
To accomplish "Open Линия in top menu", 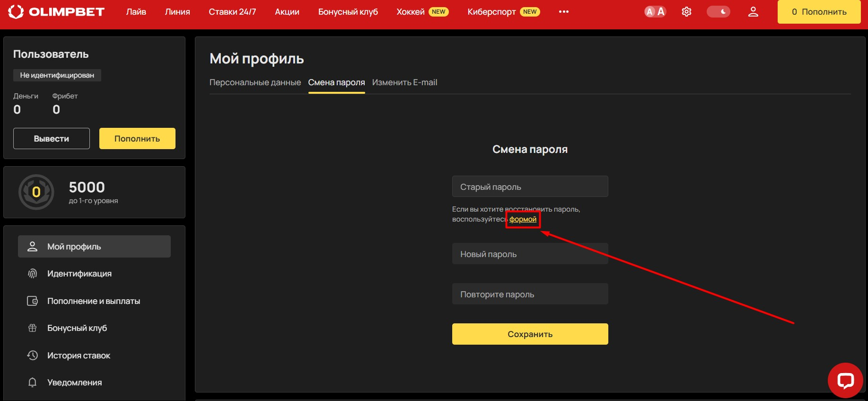I will coord(177,12).
